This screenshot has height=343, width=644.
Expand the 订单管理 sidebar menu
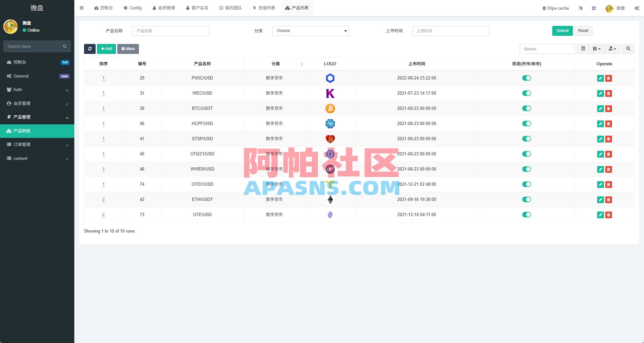click(37, 144)
